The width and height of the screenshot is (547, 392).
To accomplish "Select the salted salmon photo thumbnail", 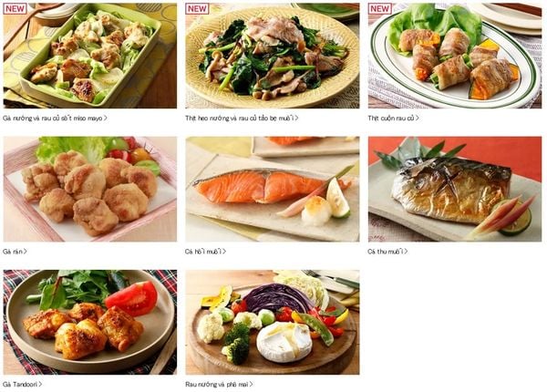I will click(273, 189).
